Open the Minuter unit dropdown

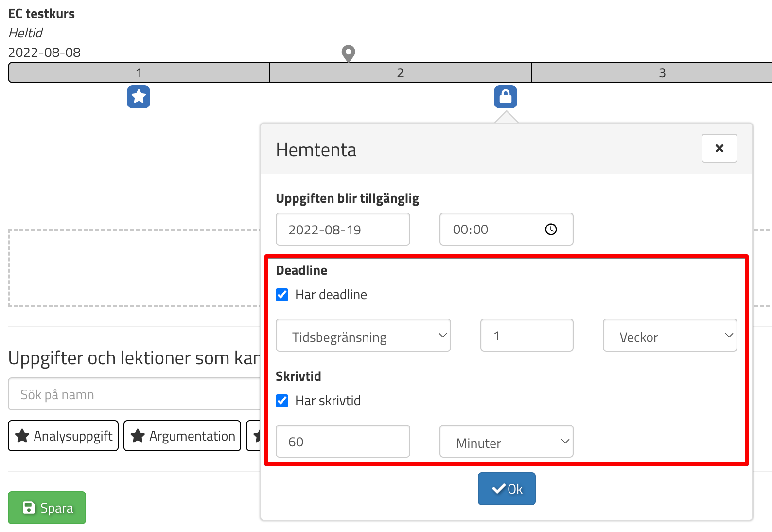[506, 442]
